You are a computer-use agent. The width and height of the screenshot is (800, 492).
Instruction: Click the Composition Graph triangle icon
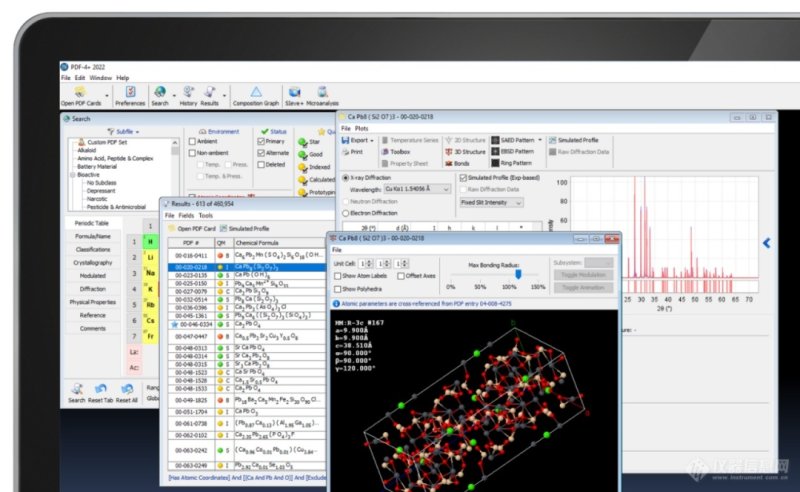tap(256, 93)
